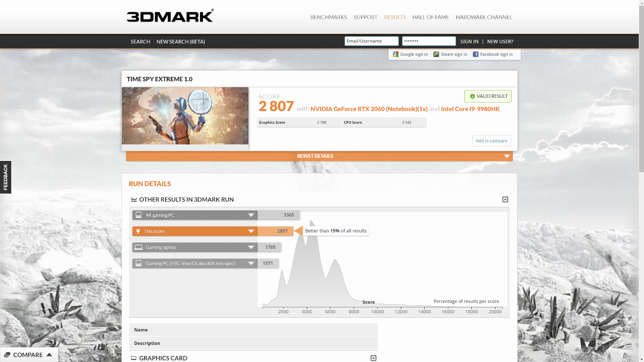Image resolution: width=644 pixels, height=362 pixels.
Task: Click the 2807 score bar
Action: (x=275, y=231)
